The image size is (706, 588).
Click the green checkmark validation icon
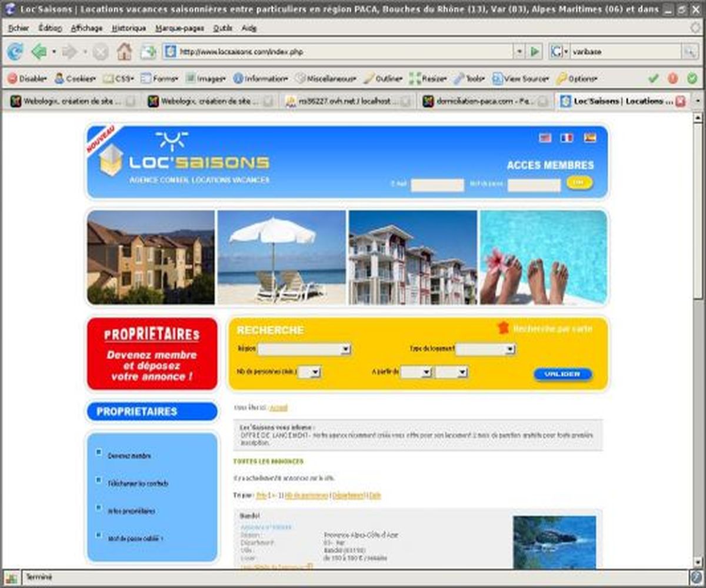(653, 78)
